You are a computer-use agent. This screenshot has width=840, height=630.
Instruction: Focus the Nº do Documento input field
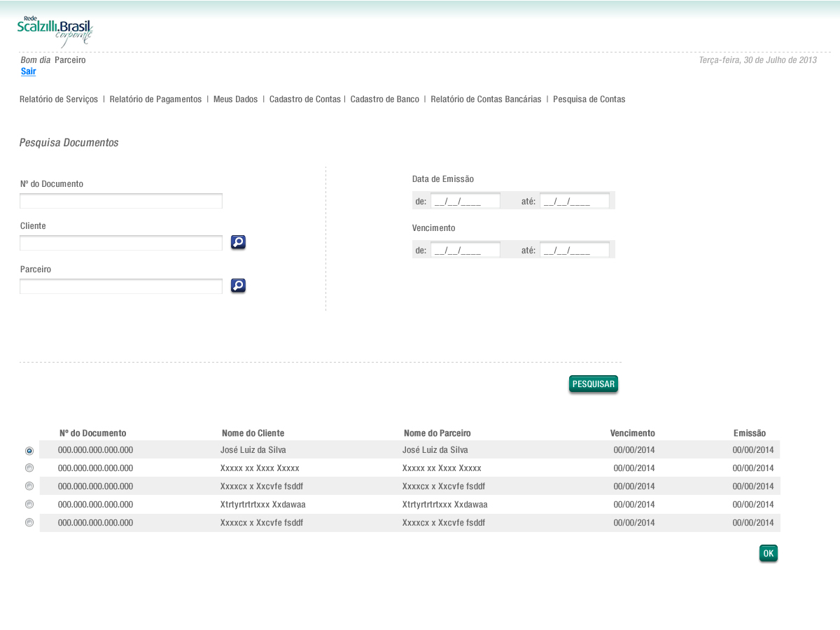[x=121, y=201]
